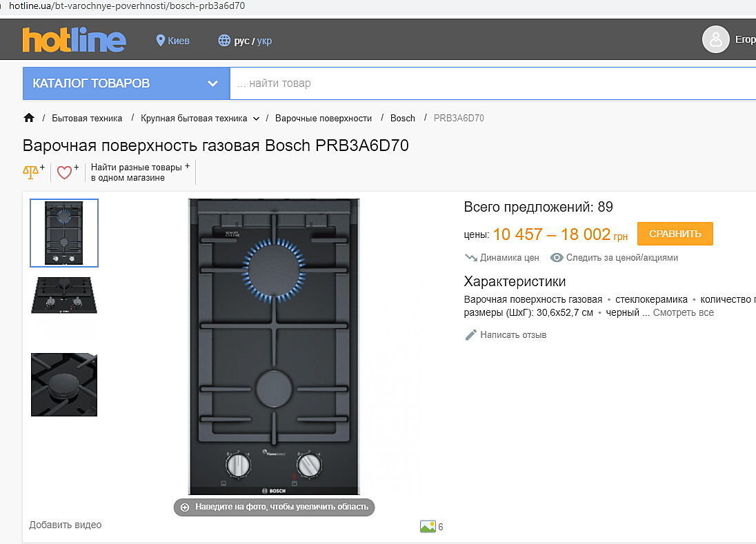This screenshot has width=756, height=544.
Task: Click the image gallery icon showing 6 photos
Action: [428, 527]
